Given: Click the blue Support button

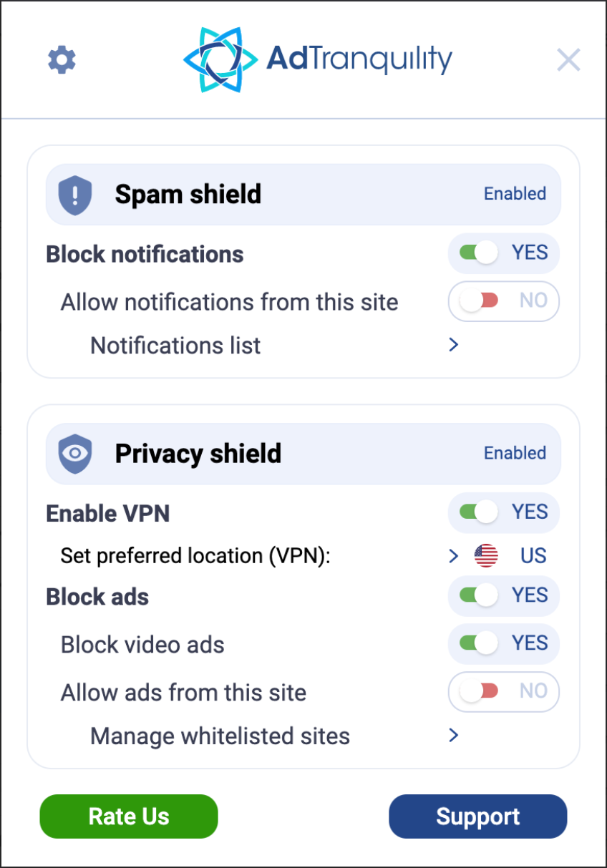Looking at the screenshot, I should [x=477, y=816].
